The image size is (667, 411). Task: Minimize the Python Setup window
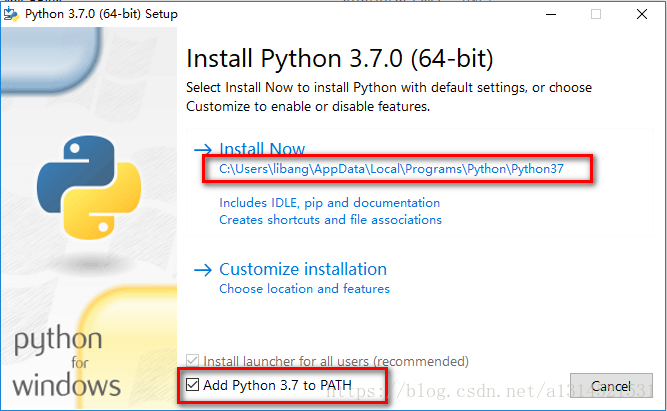tap(551, 14)
